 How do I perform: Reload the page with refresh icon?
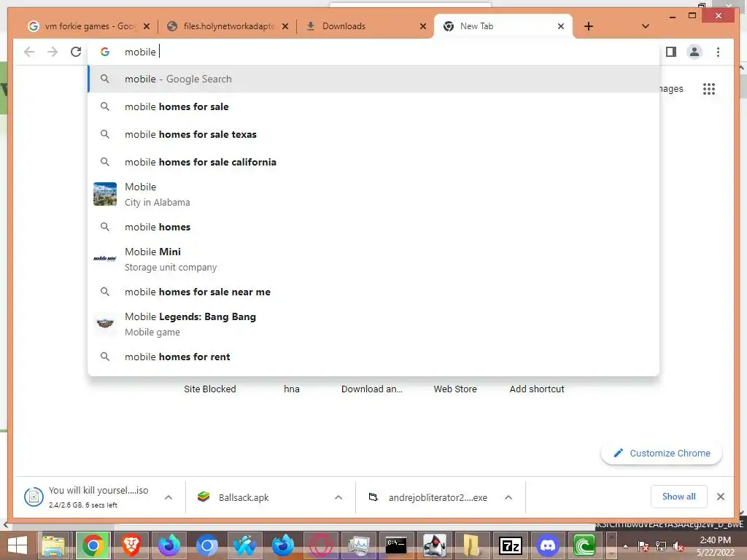76,52
